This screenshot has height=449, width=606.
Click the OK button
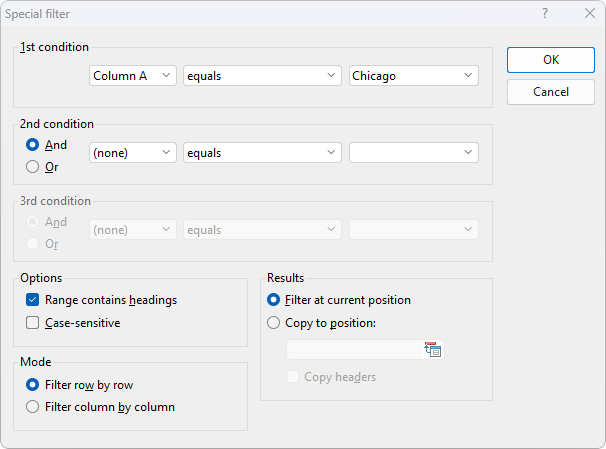pos(551,60)
